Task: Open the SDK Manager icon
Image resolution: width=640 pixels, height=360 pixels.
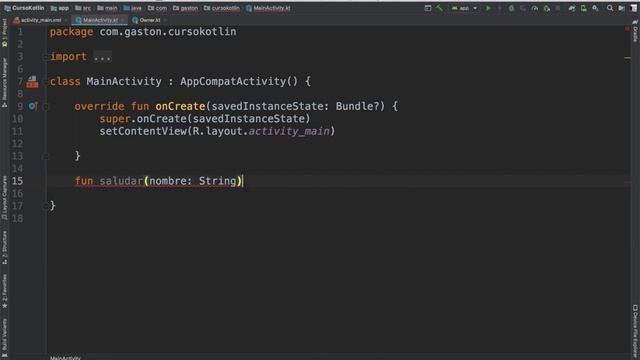Action: [x=596, y=8]
